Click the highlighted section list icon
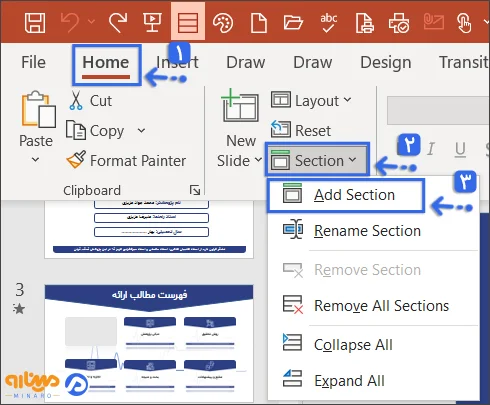The image size is (490, 405). tap(188, 22)
